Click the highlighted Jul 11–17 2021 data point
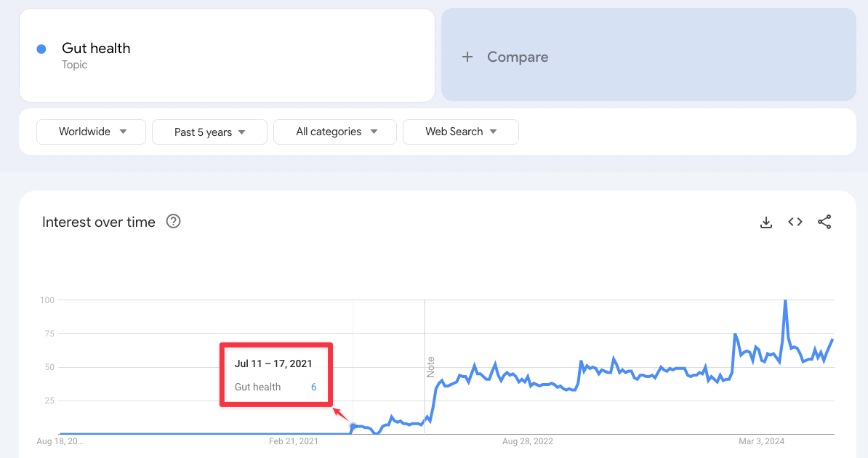Viewport: 868px width, 458px height. (352, 425)
